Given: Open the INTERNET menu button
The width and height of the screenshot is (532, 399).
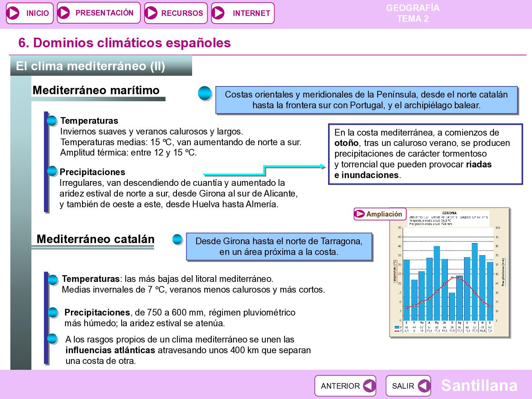Looking at the screenshot, I should [x=243, y=13].
